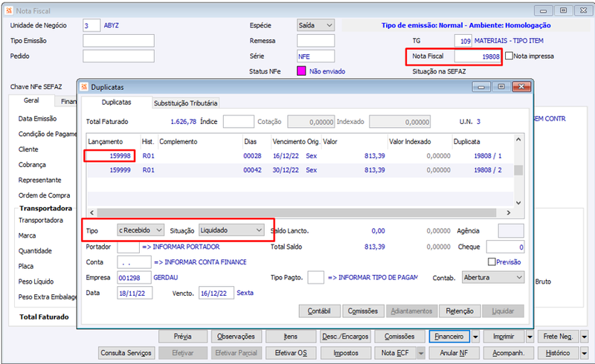Click the magenta Status NFe color box

pos(301,71)
